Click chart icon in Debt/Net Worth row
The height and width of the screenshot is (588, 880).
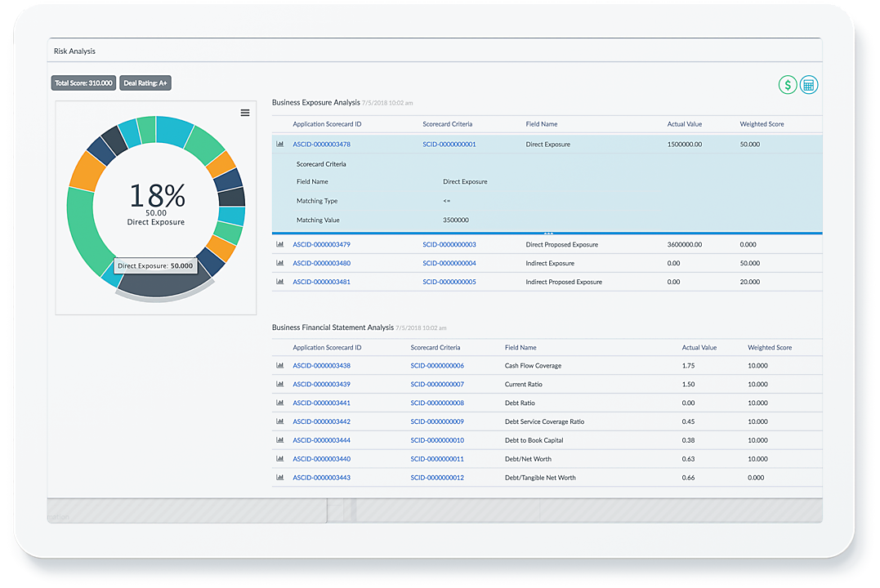tap(280, 459)
